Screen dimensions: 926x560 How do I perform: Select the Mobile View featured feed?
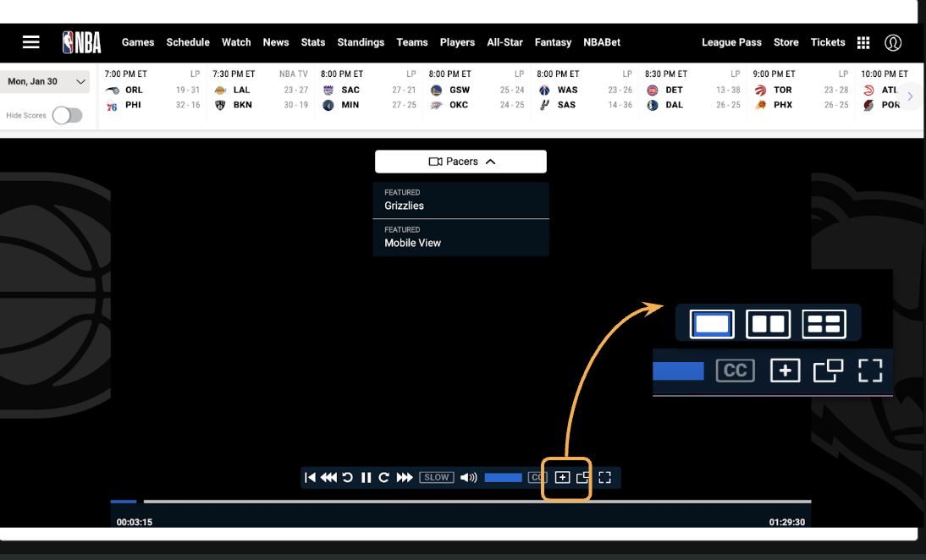coord(460,238)
